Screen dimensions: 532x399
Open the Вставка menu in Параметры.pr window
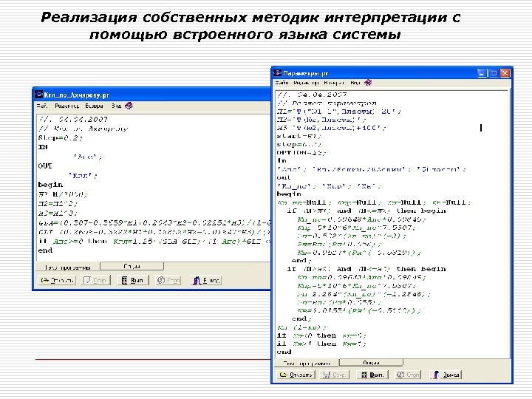334,83
